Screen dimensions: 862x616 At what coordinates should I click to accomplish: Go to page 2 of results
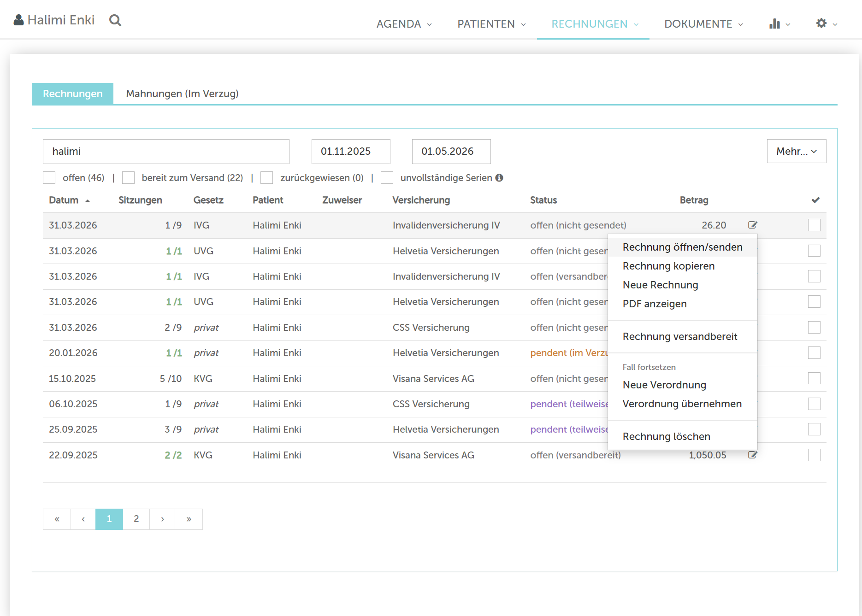(x=136, y=519)
